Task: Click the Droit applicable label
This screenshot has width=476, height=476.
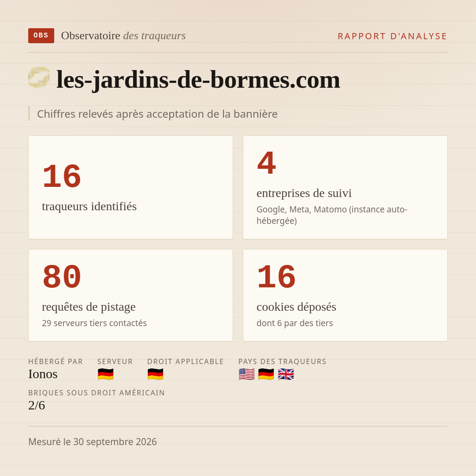Action: coord(186,361)
